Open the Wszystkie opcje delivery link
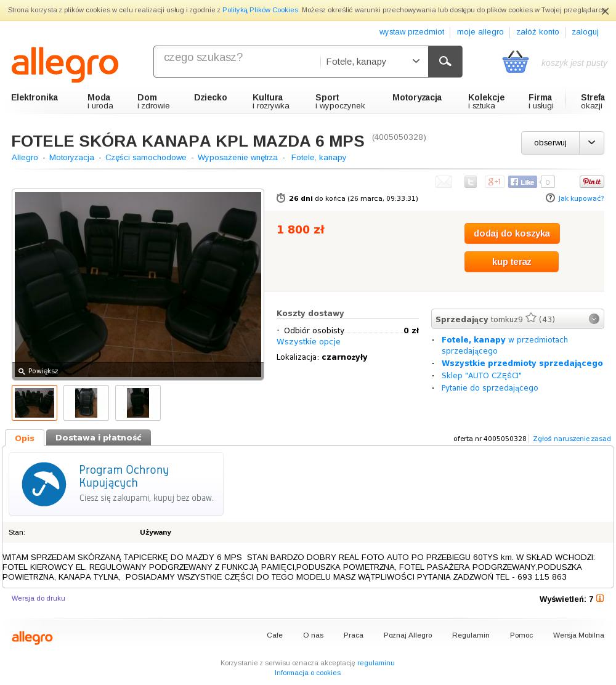Screen dimensions: 616x685 pos(309,342)
